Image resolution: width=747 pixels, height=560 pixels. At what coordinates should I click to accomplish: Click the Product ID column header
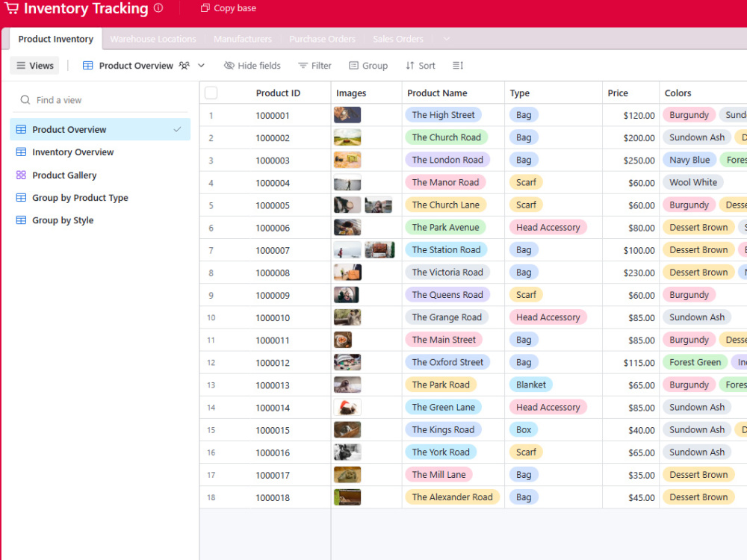(x=278, y=93)
